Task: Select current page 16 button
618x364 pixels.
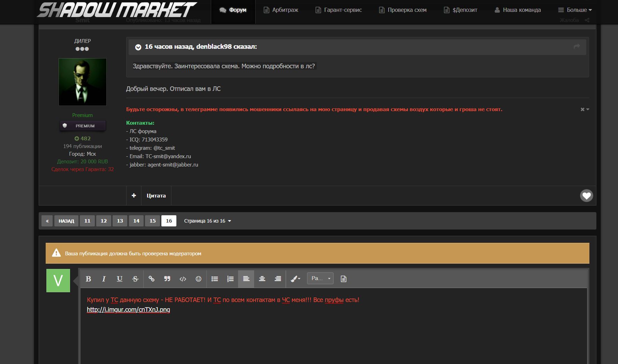Action: [169, 221]
